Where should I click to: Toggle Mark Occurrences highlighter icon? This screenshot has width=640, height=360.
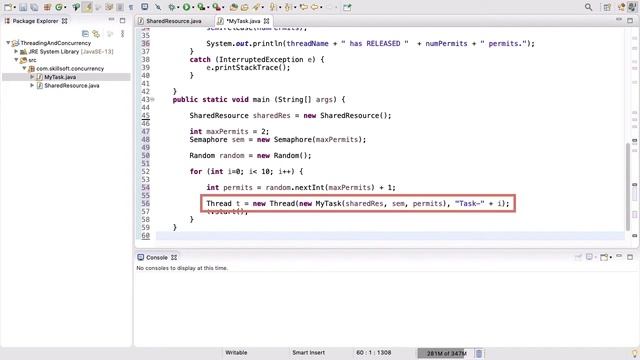coord(87,7)
